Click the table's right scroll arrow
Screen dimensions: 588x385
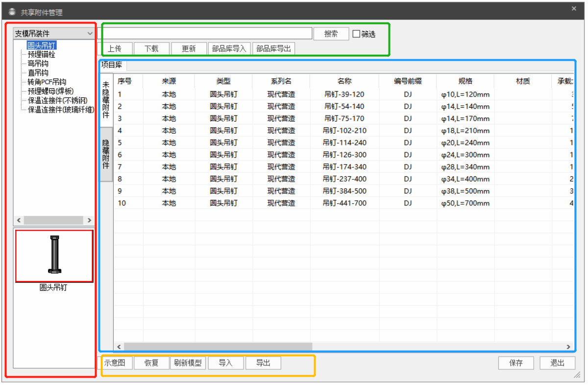click(x=568, y=347)
